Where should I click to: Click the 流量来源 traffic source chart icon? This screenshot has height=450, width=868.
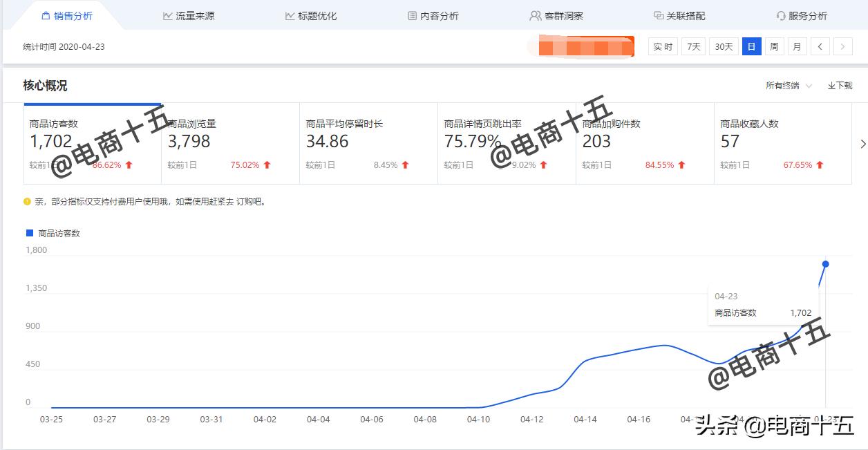coord(167,15)
